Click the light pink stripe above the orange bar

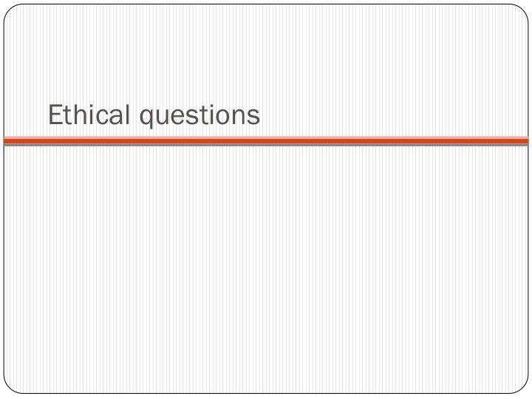tap(266, 137)
